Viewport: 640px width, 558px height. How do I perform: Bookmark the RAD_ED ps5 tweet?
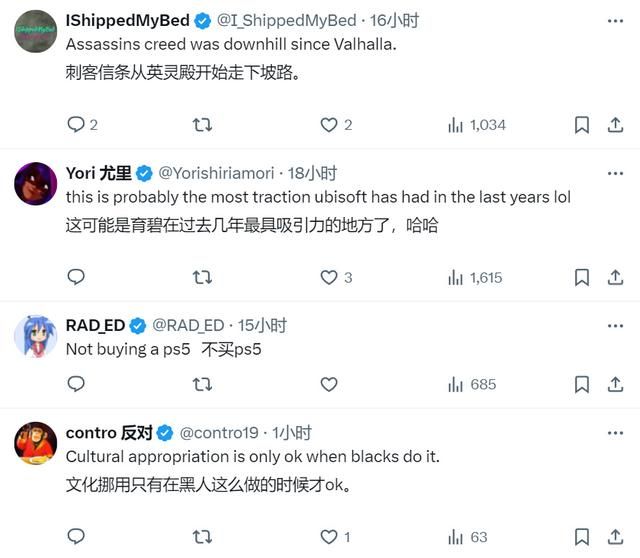[x=582, y=384]
